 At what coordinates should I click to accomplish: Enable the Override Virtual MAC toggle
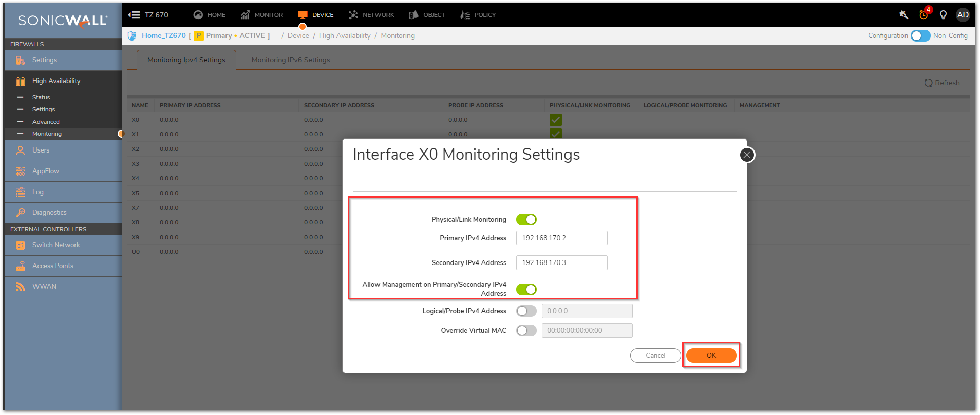point(526,331)
